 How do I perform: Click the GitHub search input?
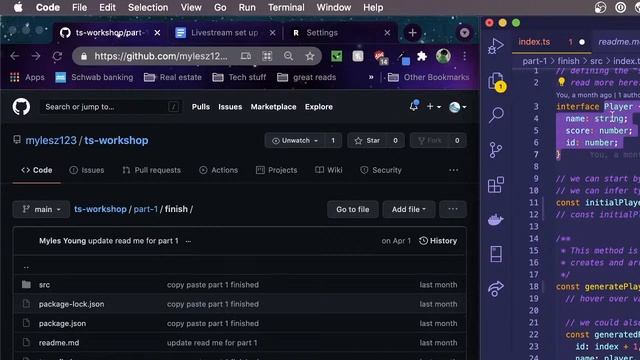point(110,107)
